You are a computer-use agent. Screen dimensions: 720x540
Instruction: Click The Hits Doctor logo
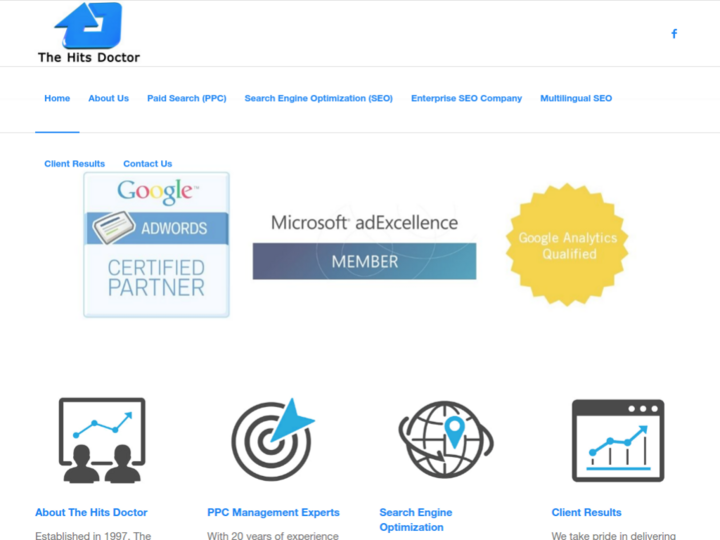click(x=89, y=33)
